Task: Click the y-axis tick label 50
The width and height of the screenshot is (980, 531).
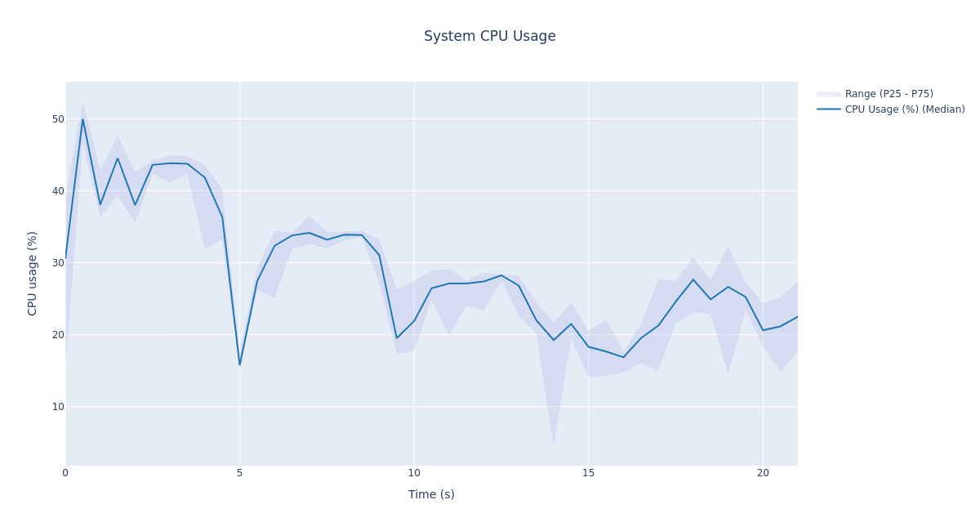Action: tap(58, 119)
